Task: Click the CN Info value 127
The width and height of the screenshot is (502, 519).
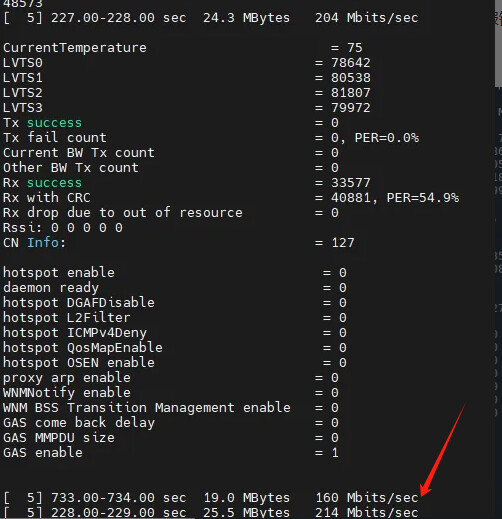Action: pos(343,243)
